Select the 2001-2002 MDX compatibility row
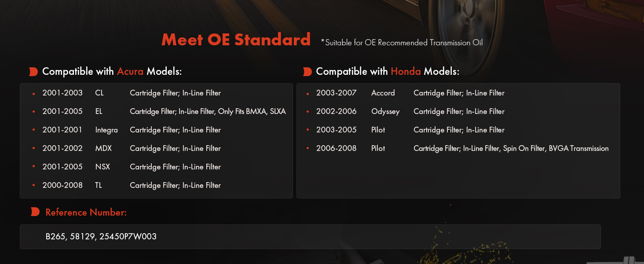The height and width of the screenshot is (264, 644). 132,149
